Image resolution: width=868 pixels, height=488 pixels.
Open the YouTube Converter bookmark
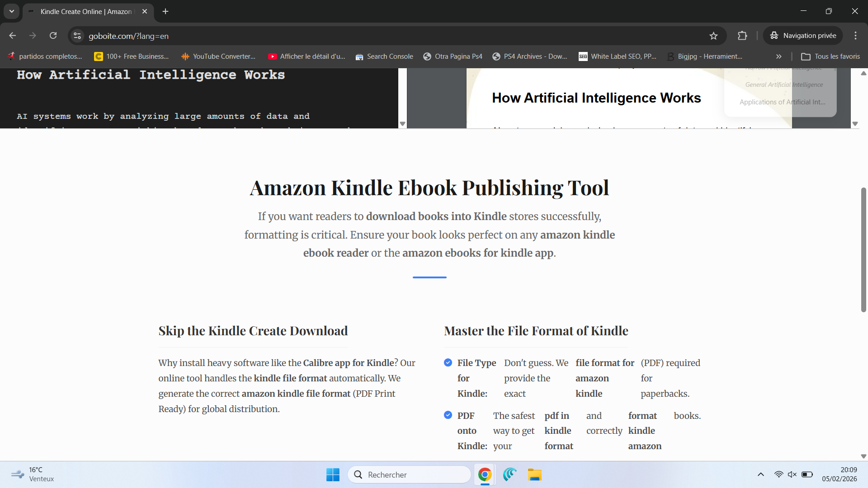tap(218, 56)
